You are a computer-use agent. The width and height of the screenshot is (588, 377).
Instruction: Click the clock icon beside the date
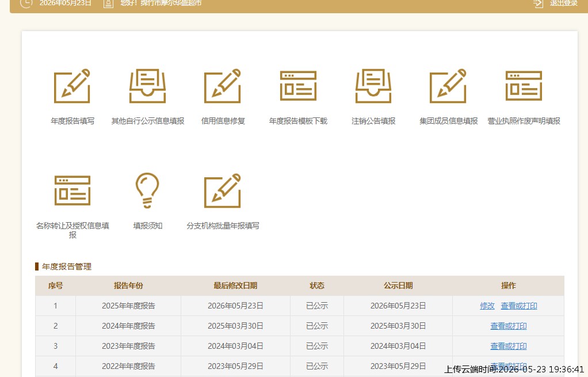point(26,3)
